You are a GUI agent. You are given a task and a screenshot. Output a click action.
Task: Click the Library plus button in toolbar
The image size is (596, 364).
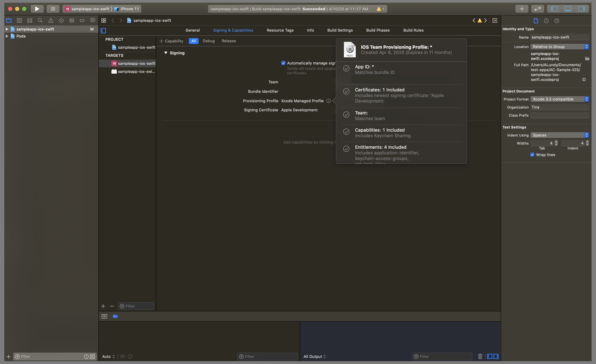tap(522, 9)
